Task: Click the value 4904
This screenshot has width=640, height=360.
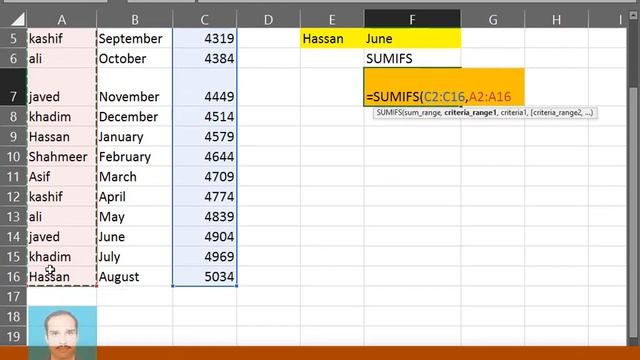Action: pos(204,237)
